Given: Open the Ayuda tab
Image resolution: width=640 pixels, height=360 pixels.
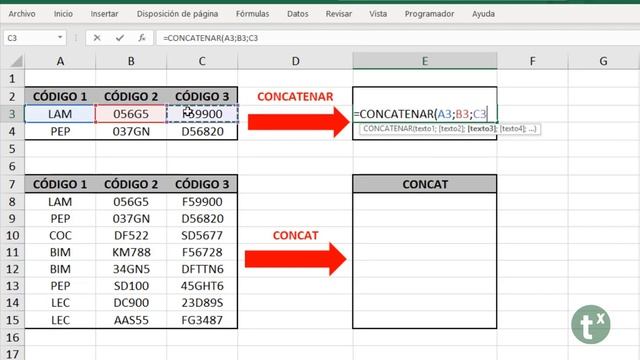Looking at the screenshot, I should click(483, 14).
